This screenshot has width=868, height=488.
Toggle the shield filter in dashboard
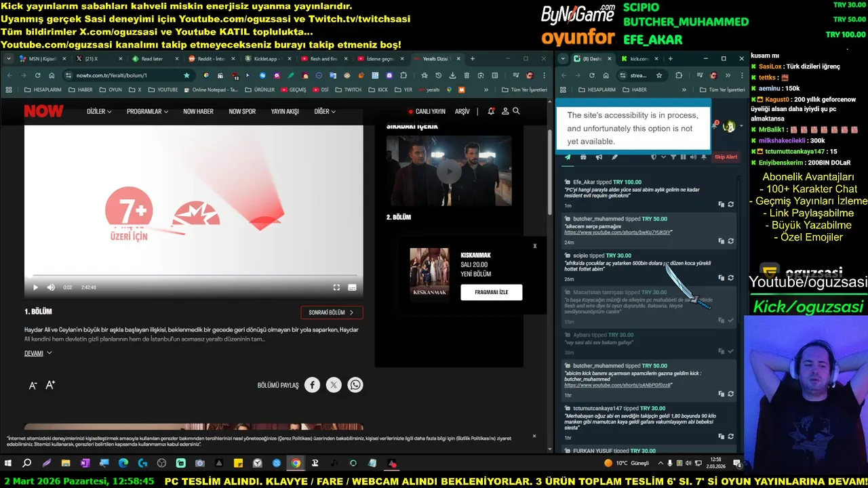(654, 157)
